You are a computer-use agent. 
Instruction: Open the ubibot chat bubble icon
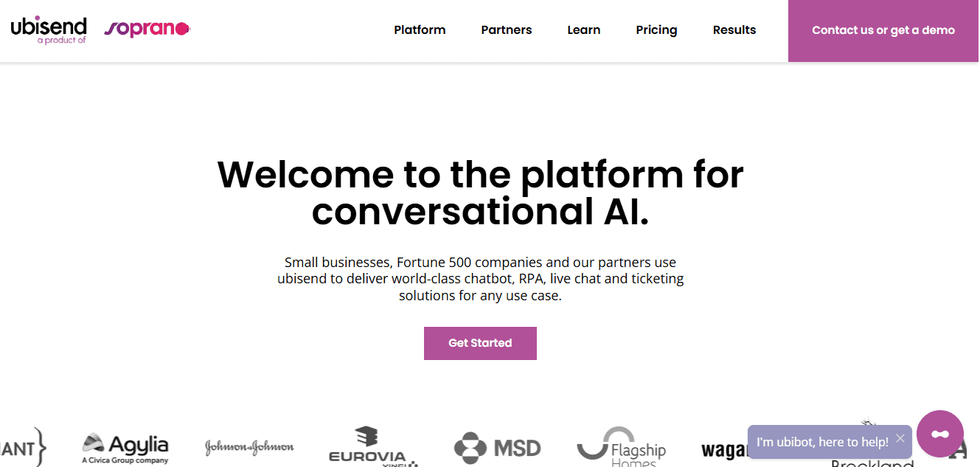(940, 434)
